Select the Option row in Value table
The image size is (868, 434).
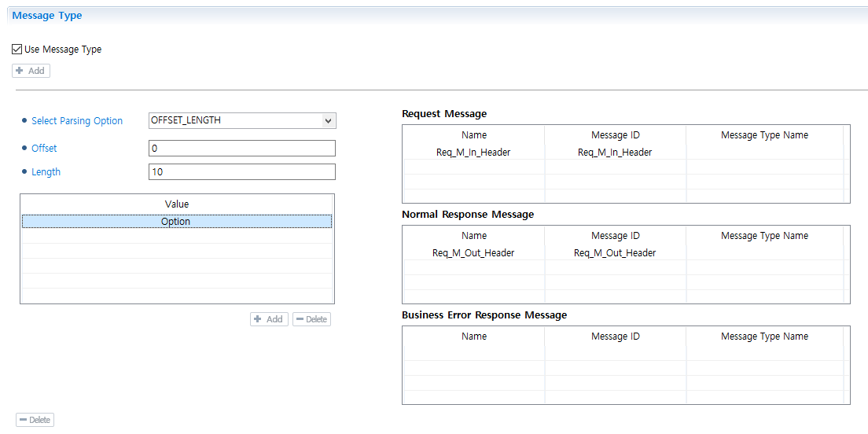click(x=177, y=221)
